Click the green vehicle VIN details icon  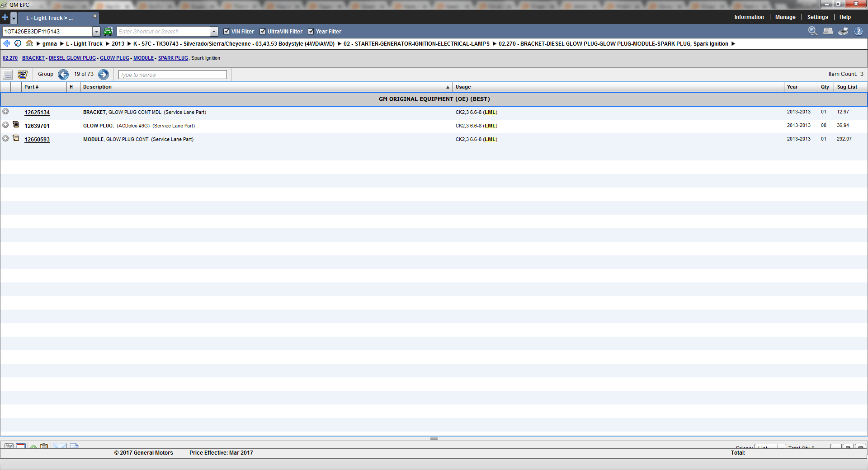point(108,31)
